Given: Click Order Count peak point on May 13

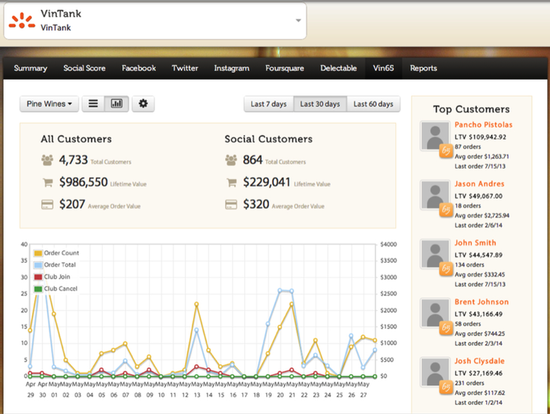Looking at the screenshot, I should pyautogui.click(x=196, y=304).
